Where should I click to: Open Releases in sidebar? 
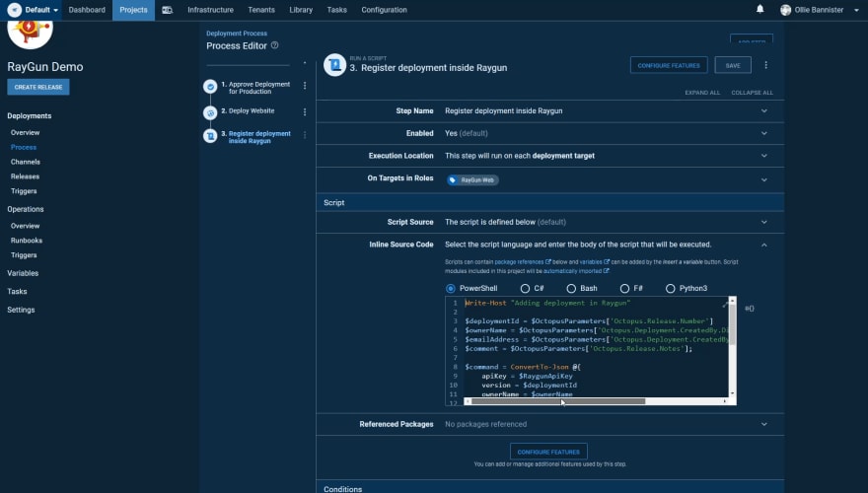(25, 176)
